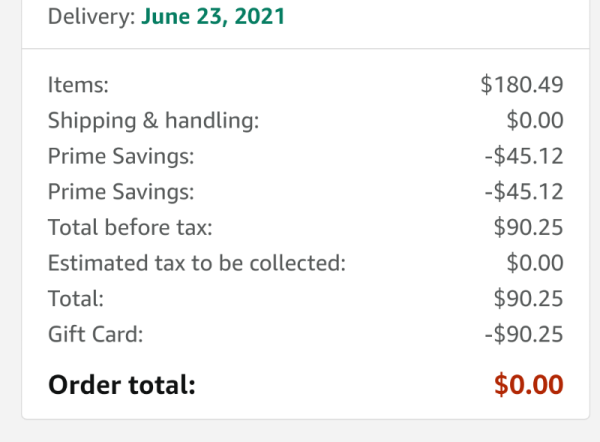Select the shipping & handling $0.00 amount
Image resolution: width=600 pixels, height=442 pixels.
tap(535, 120)
